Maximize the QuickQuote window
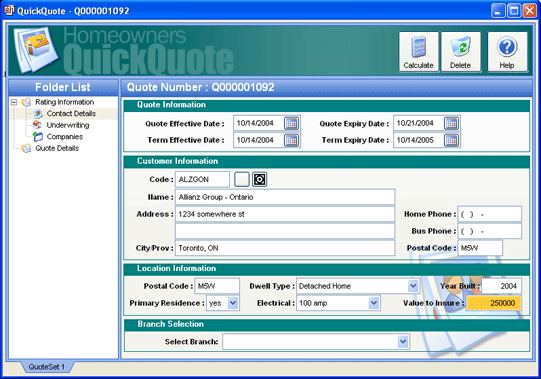The image size is (541, 379). (x=514, y=11)
